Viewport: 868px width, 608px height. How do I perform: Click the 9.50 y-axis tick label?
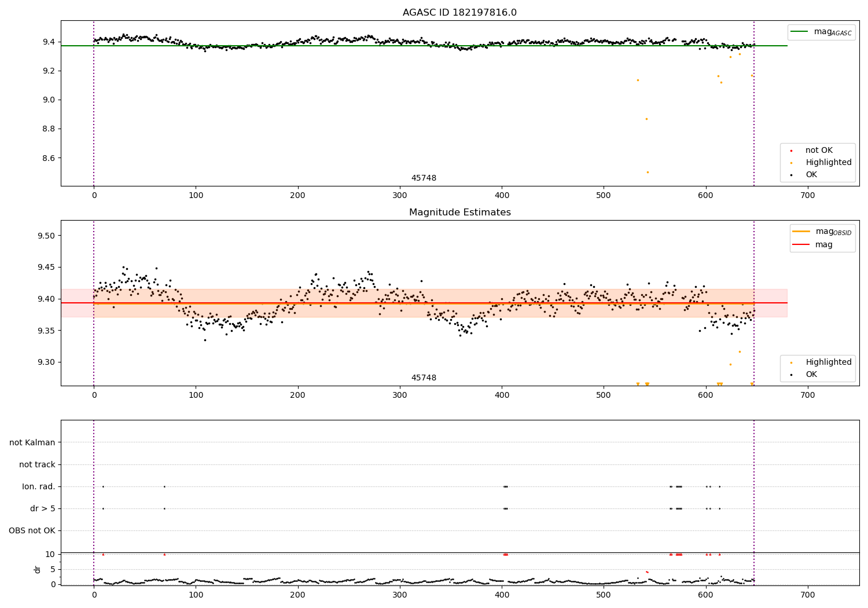[46, 236]
